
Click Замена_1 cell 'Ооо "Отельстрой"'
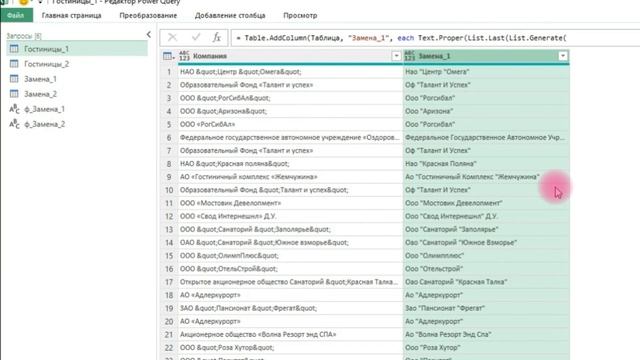(486, 269)
